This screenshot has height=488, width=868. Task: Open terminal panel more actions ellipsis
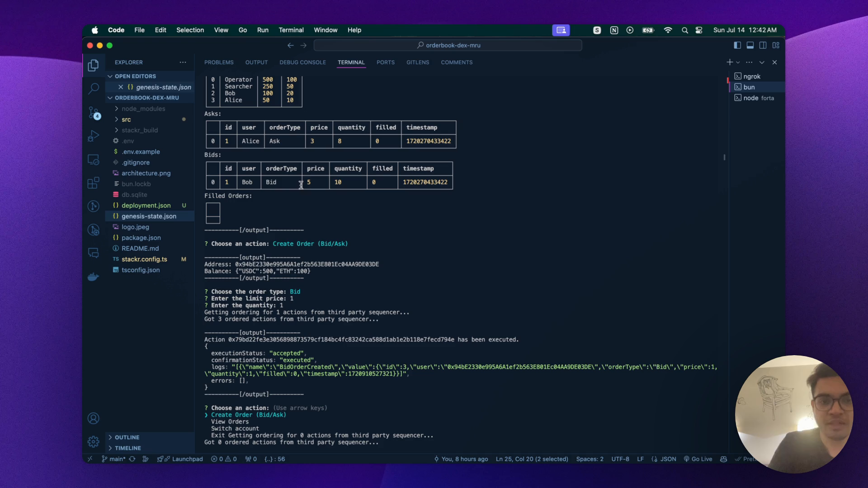[749, 62]
